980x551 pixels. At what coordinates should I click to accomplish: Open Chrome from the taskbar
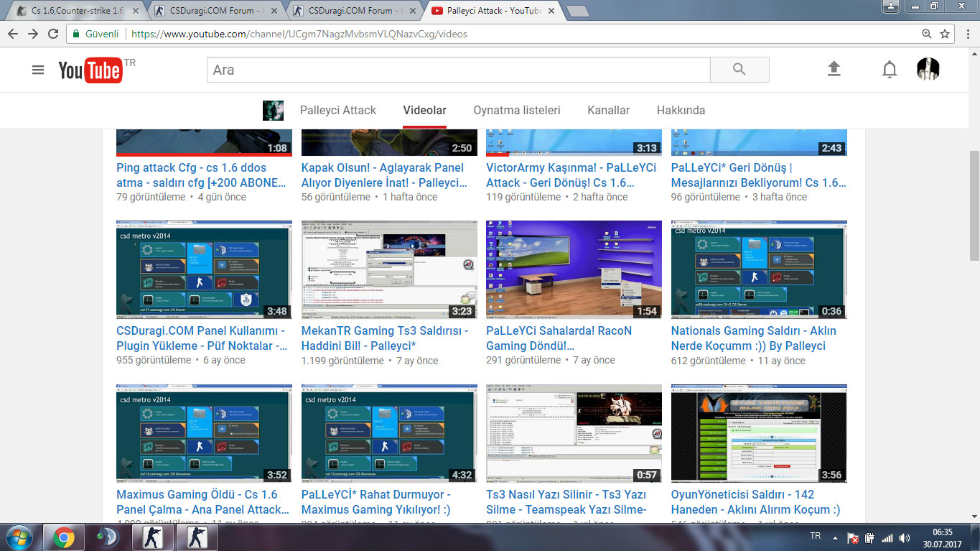click(x=64, y=537)
